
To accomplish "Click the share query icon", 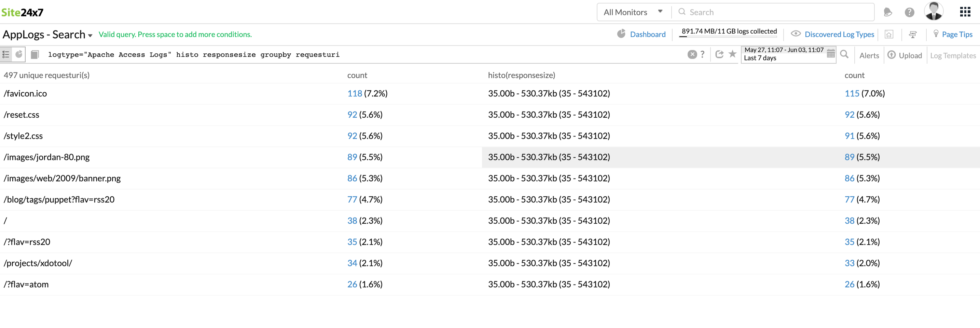I will [x=719, y=54].
